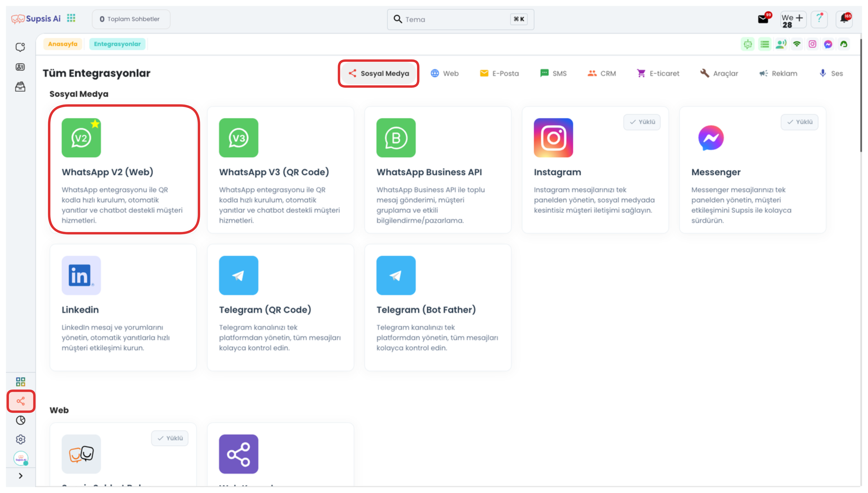Go to the Anasayfa breadcrumb tab
This screenshot has height=493, width=868.
point(63,44)
